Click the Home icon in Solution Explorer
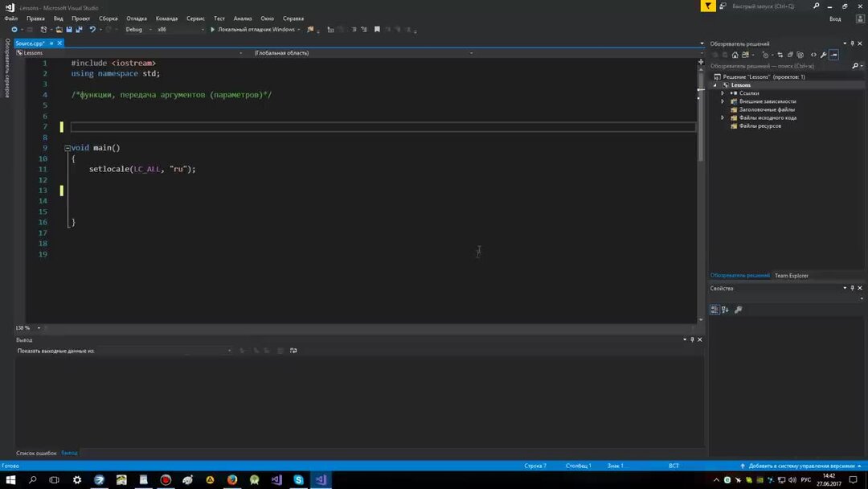The image size is (868, 489). [x=735, y=55]
